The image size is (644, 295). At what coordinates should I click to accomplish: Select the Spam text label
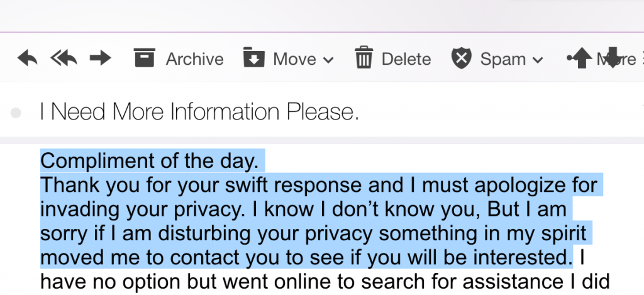pos(503,59)
